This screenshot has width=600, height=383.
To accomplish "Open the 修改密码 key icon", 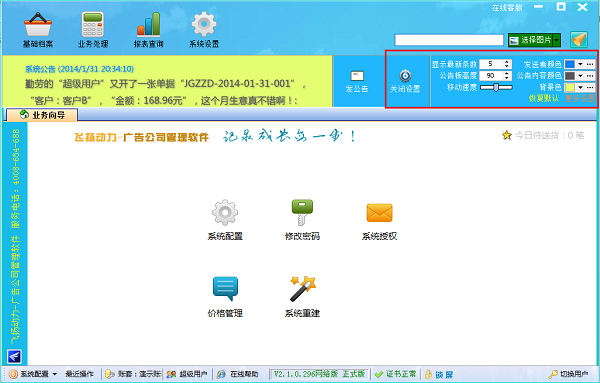I will pos(302,212).
